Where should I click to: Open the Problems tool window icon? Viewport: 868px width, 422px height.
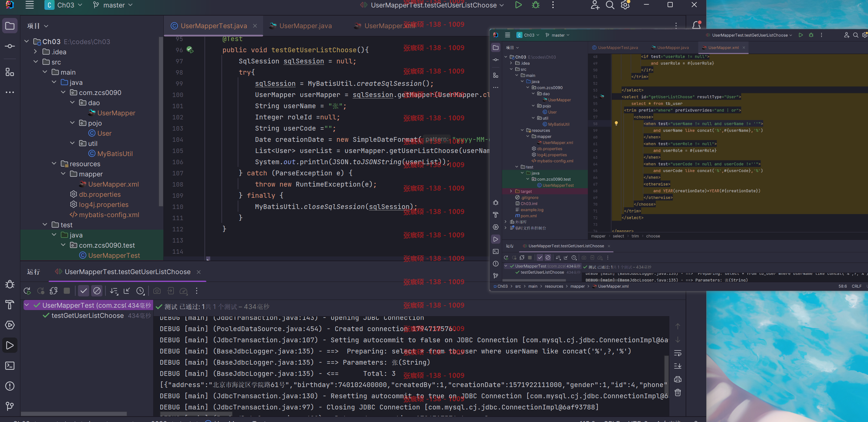tap(10, 386)
